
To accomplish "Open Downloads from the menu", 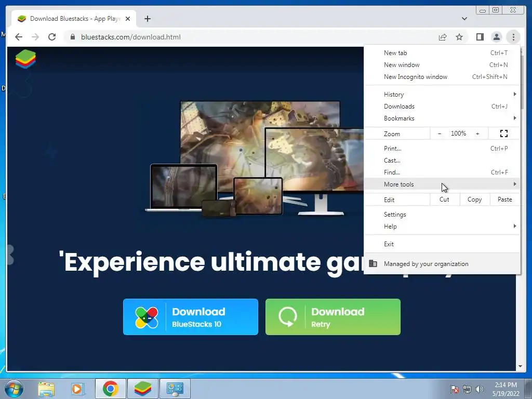I will tap(442, 106).
